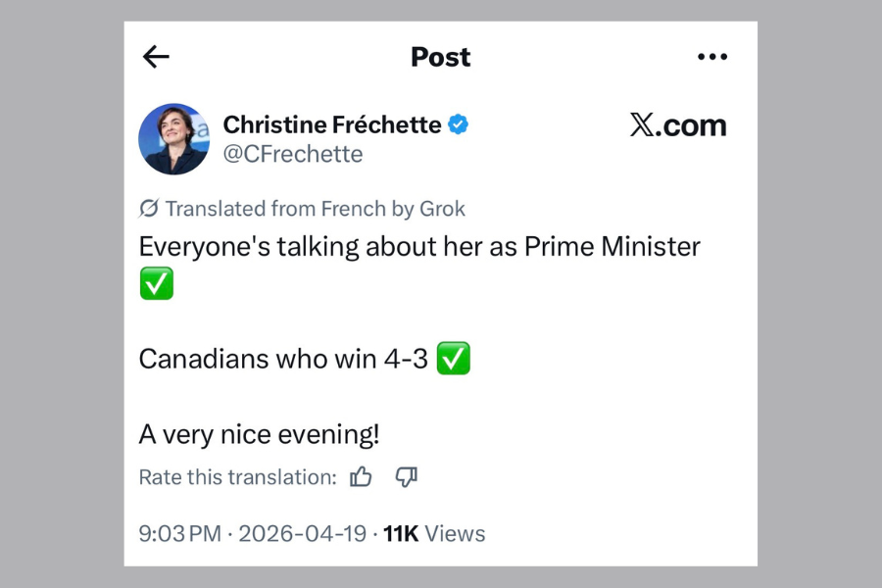Click Christine Fréchette's profile picture

click(174, 139)
